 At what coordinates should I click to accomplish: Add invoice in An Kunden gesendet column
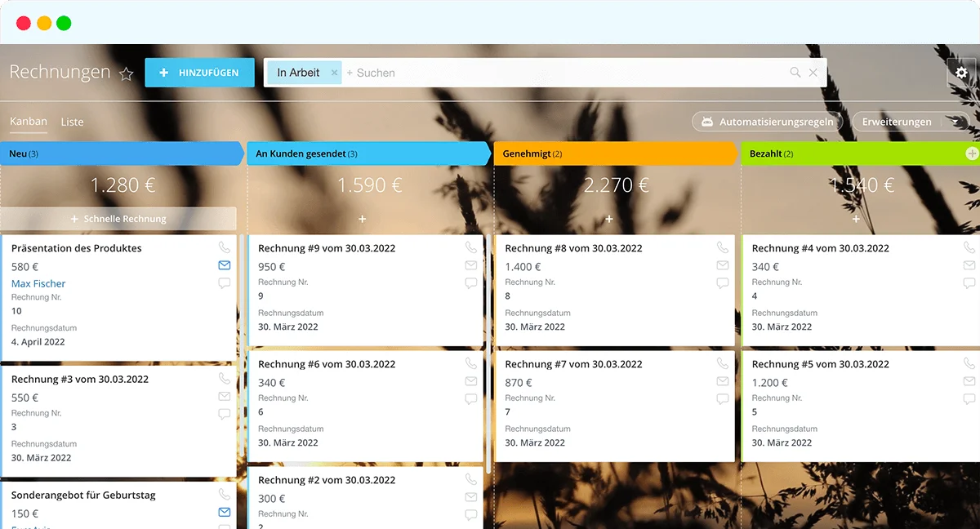pyautogui.click(x=363, y=219)
